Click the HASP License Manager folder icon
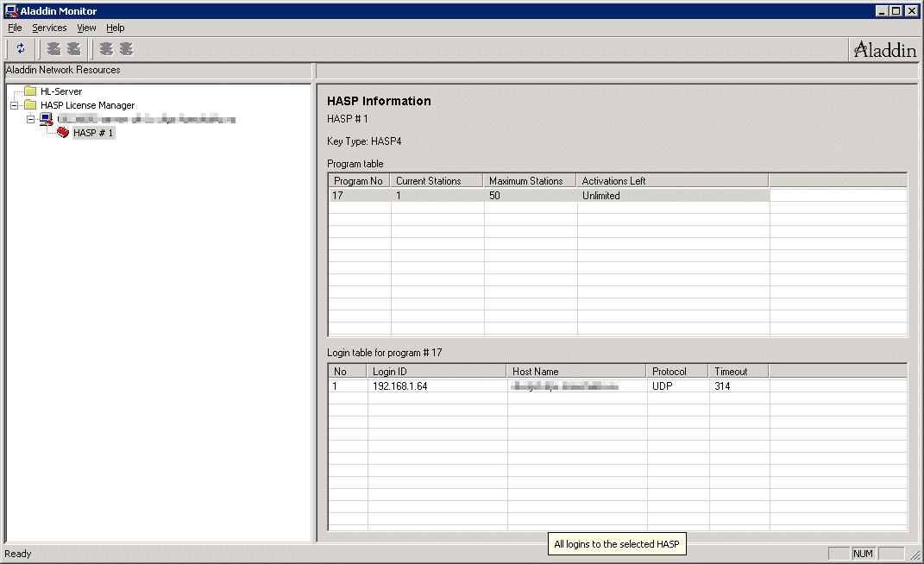 coord(30,105)
